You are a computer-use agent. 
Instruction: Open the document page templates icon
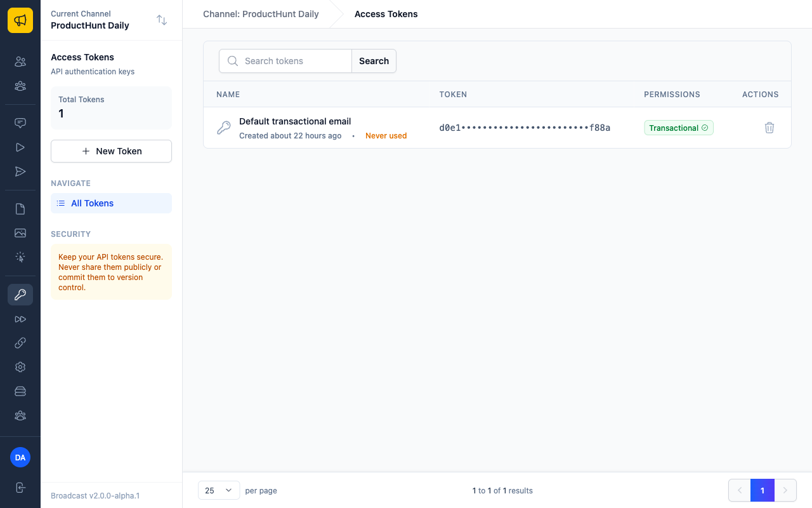[x=20, y=209]
